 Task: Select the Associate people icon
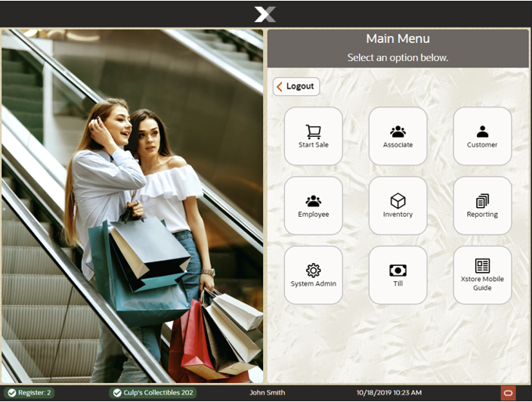pos(397,131)
